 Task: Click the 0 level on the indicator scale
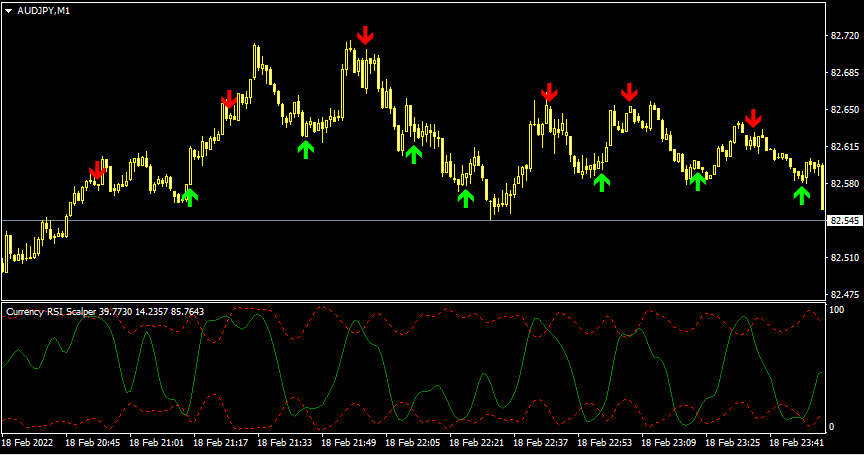tap(831, 426)
